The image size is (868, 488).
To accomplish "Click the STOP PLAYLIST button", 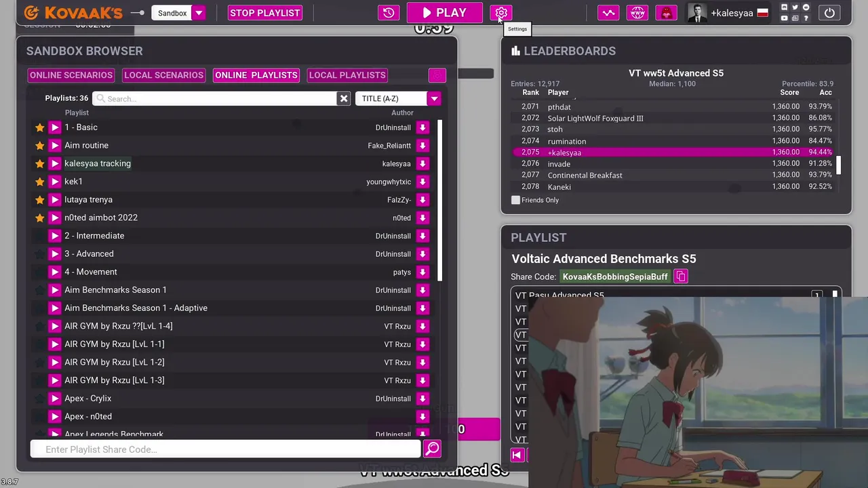I will click(x=265, y=13).
